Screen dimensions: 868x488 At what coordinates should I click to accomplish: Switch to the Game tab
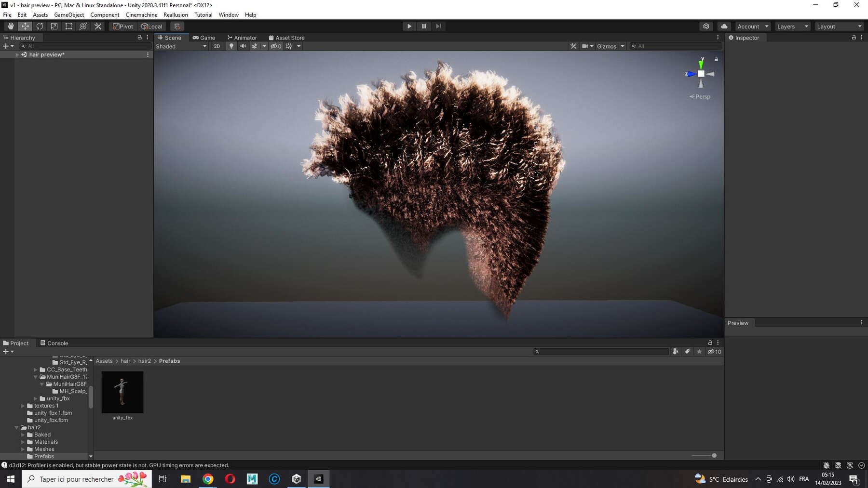[x=204, y=38]
